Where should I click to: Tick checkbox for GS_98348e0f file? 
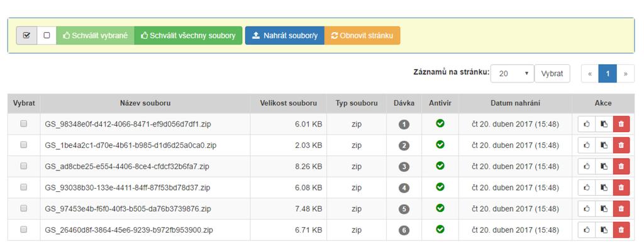(x=24, y=123)
